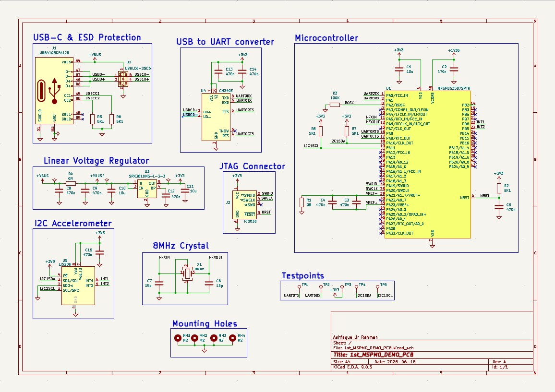
Task: Select test point TP3 on +3V3
Action: point(342,288)
